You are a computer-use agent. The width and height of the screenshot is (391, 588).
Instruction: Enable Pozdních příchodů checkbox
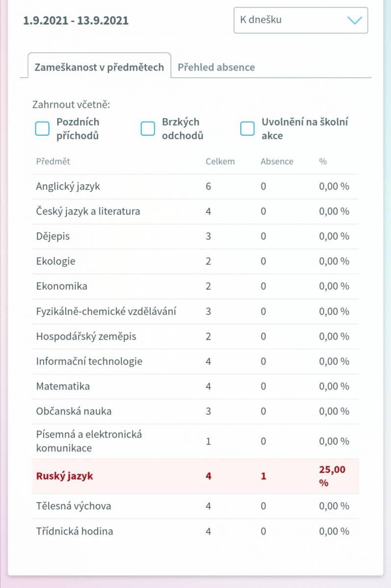(x=43, y=129)
